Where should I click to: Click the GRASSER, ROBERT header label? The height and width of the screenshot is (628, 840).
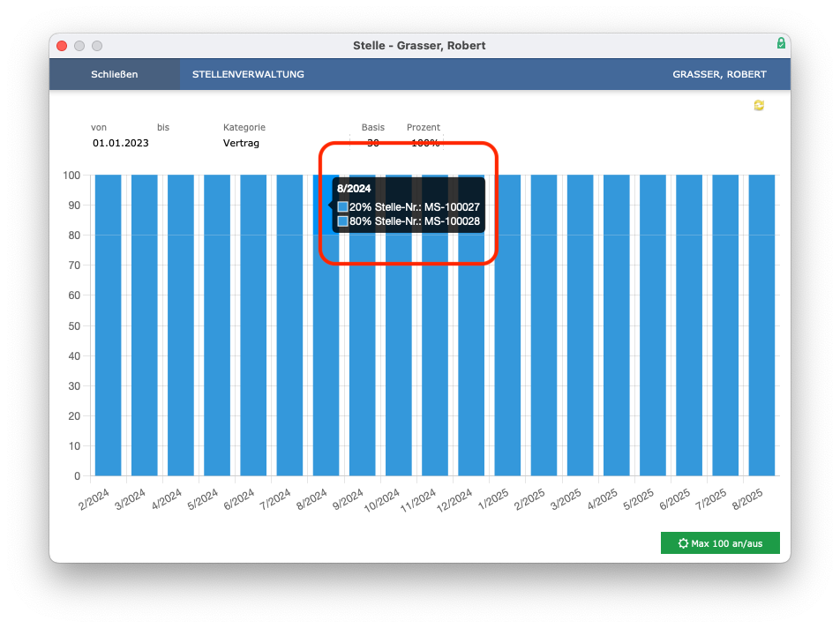(719, 74)
